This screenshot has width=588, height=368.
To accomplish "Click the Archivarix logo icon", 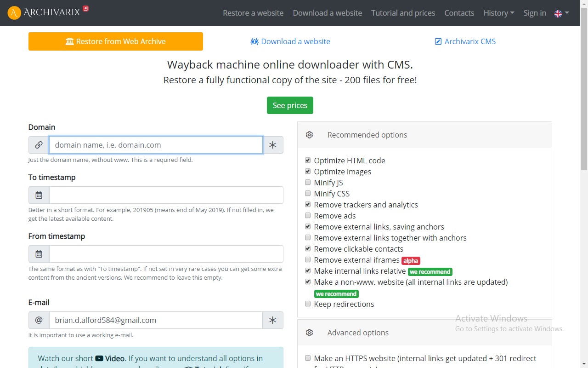I will (14, 13).
